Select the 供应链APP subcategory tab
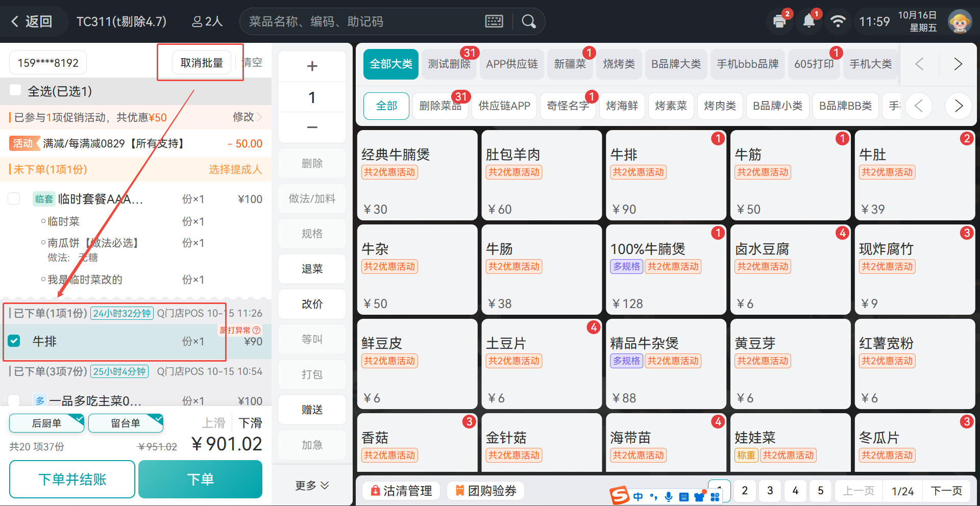Viewport: 980px width, 506px height. tap(504, 106)
